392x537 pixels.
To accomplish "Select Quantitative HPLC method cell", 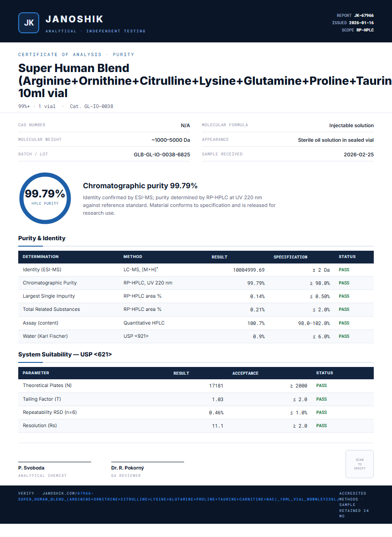I will [144, 323].
